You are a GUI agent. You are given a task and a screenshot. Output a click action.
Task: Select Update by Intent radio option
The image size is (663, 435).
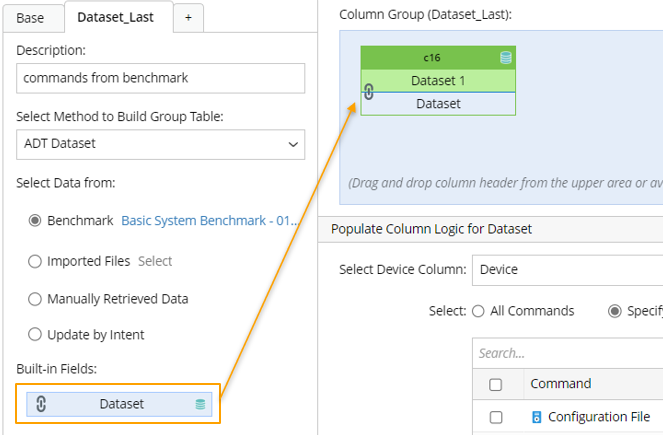pyautogui.click(x=35, y=334)
